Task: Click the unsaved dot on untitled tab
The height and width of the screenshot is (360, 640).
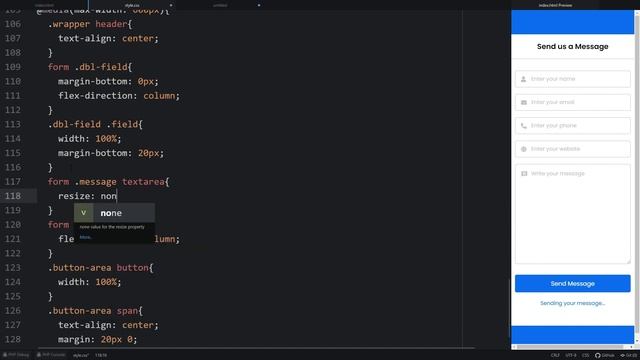Action: [259, 5]
